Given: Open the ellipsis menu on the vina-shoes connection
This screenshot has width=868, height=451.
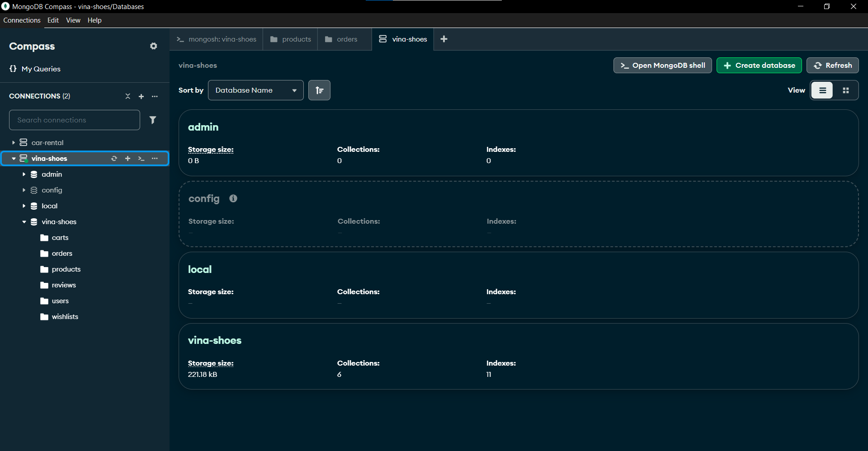Looking at the screenshot, I should coord(155,159).
